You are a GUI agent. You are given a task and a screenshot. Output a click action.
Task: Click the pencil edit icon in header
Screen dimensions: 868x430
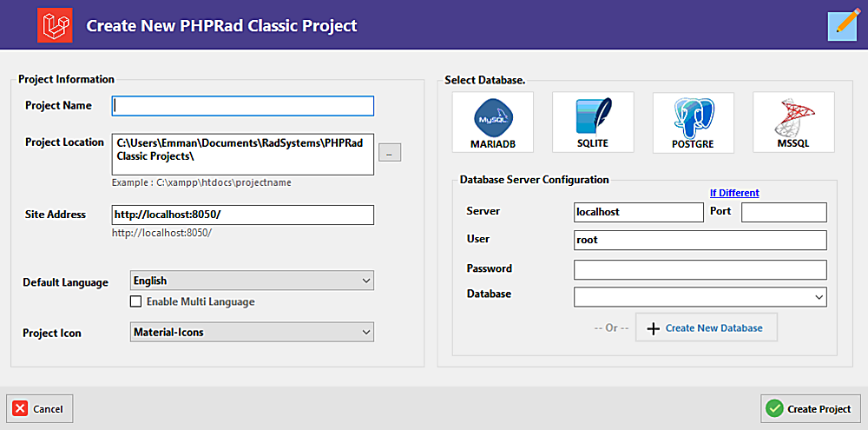(842, 26)
